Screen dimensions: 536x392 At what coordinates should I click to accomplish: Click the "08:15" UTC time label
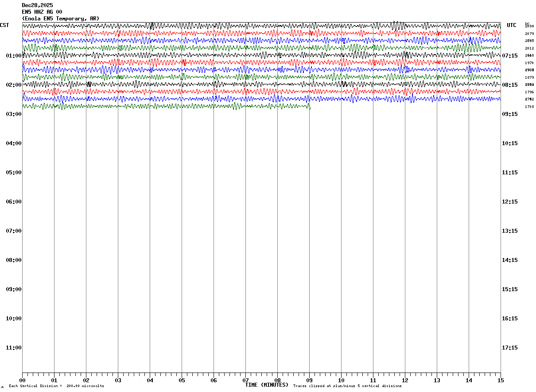click(510, 85)
